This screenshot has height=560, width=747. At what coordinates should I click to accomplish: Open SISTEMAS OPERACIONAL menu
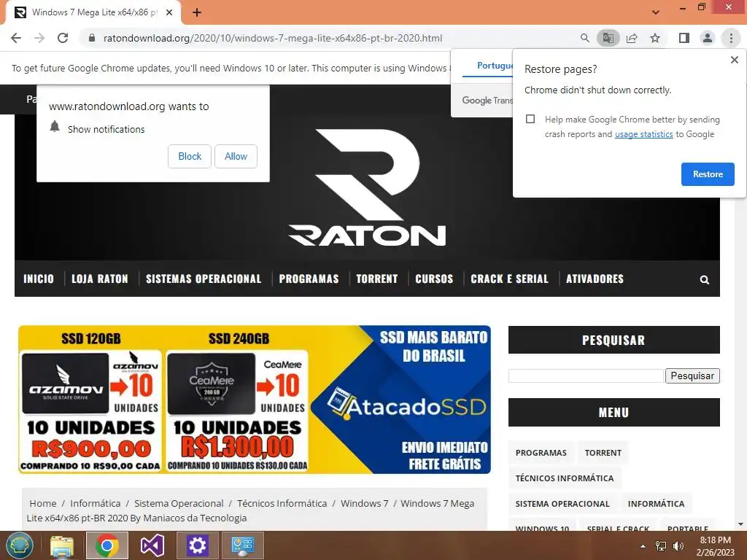pyautogui.click(x=204, y=279)
